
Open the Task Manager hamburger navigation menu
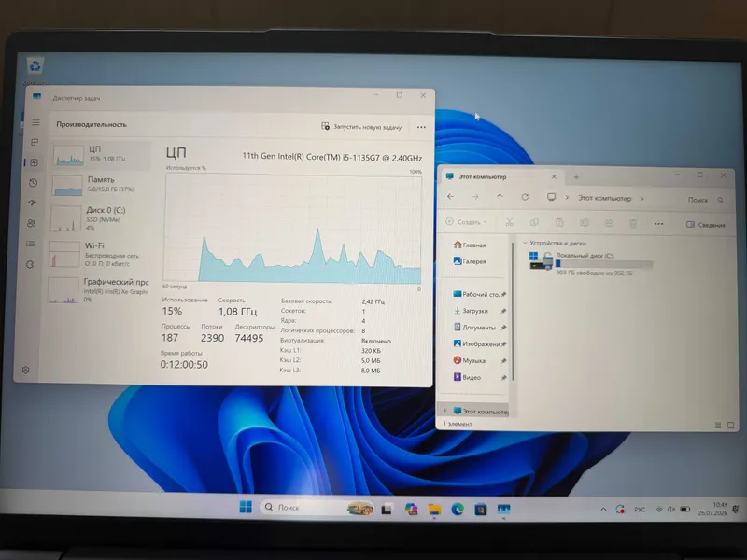pos(35,122)
